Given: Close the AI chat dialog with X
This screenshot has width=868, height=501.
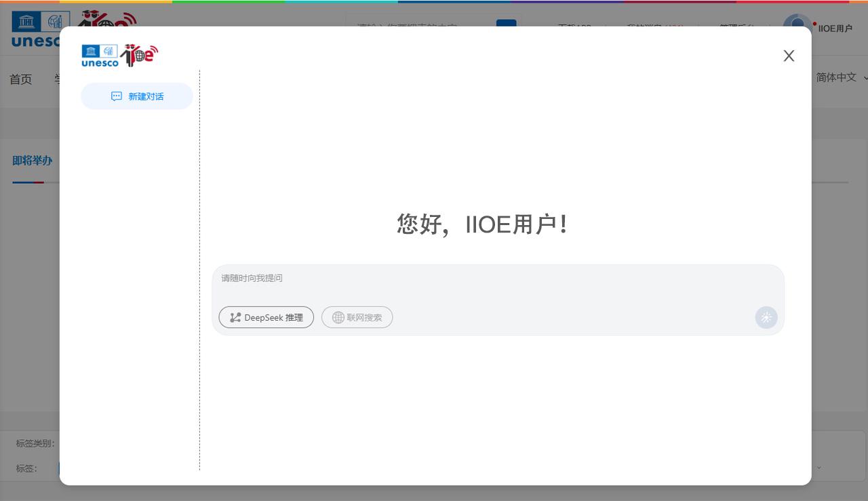Looking at the screenshot, I should [x=788, y=56].
